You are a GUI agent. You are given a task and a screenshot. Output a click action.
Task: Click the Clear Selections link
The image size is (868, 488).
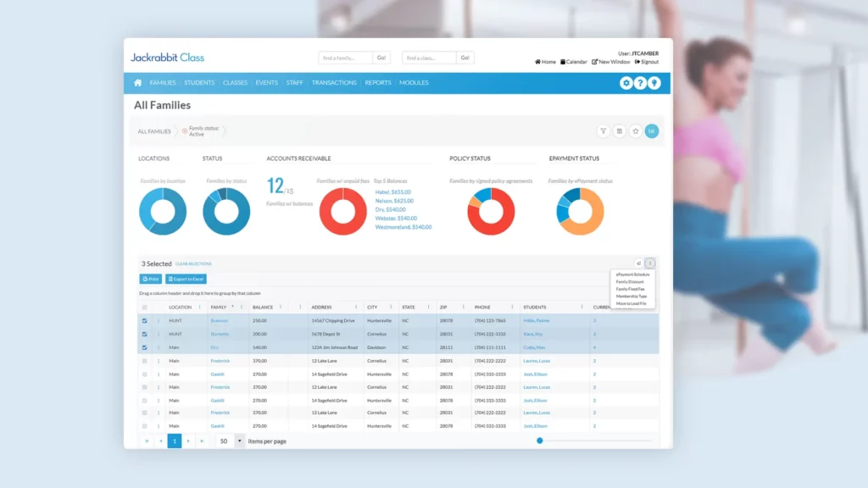[x=193, y=264]
